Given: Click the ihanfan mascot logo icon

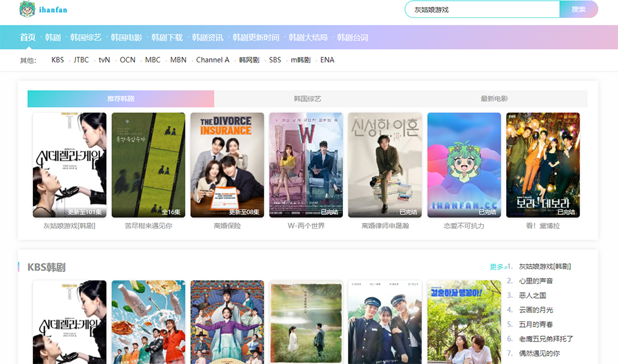Looking at the screenshot, I should tap(27, 9).
